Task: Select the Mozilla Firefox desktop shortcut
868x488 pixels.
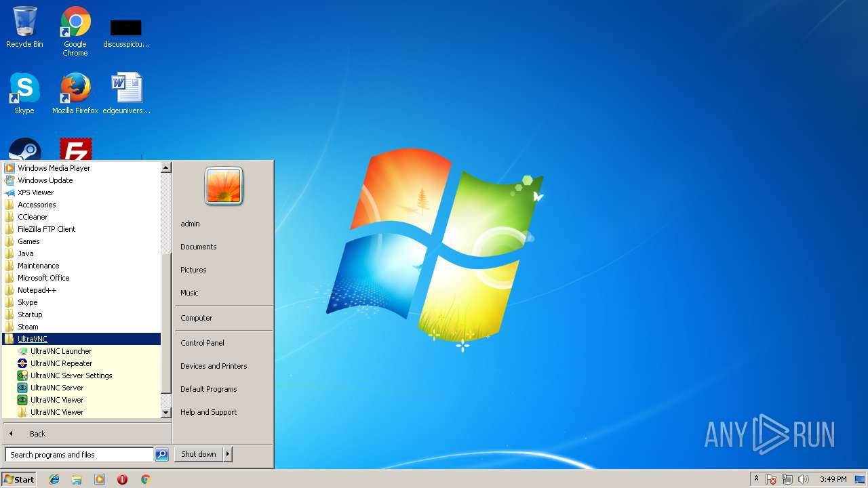Action: coord(75,94)
